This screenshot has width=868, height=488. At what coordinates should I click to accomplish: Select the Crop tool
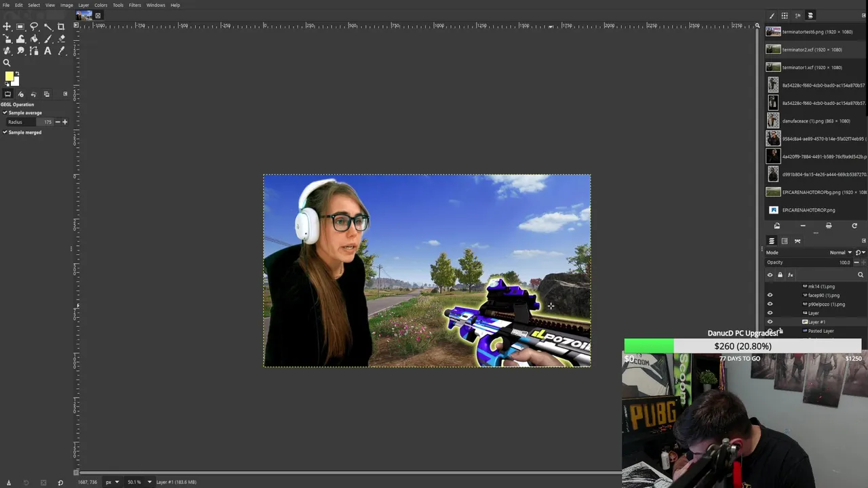(61, 26)
